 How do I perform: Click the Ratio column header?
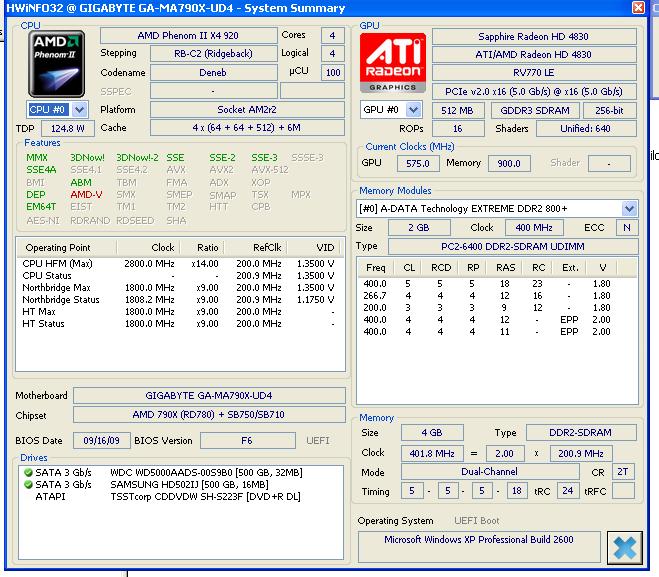[x=203, y=248]
